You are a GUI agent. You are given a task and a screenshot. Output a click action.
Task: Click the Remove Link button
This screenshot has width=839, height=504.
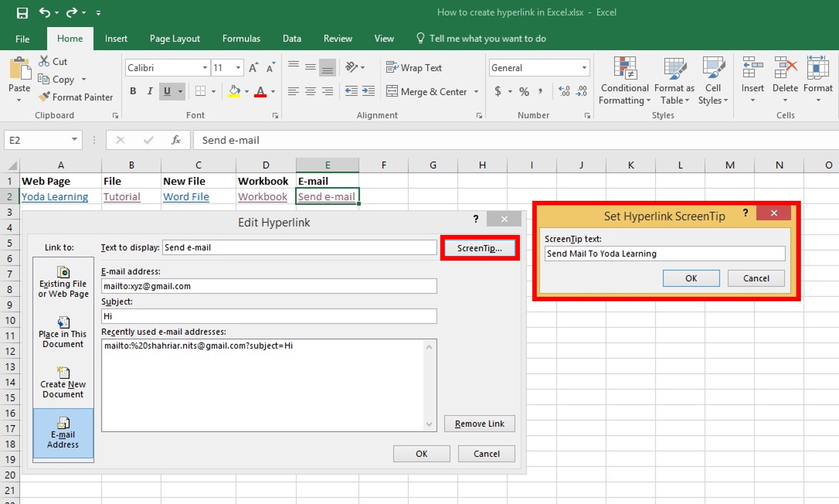pos(479,424)
